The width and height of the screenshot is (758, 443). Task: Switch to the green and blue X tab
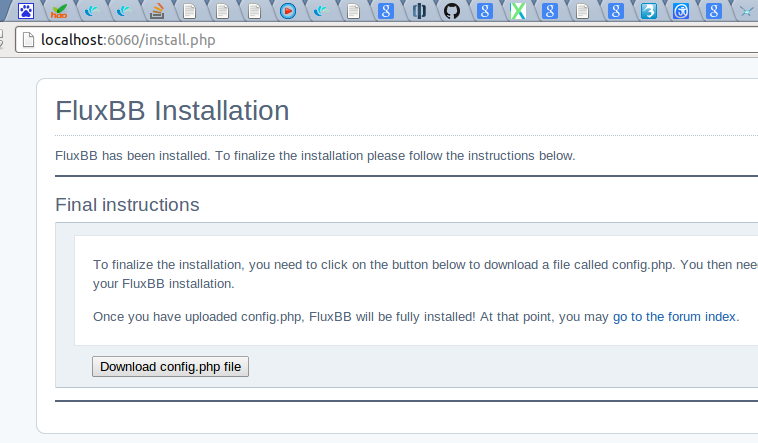click(518, 11)
